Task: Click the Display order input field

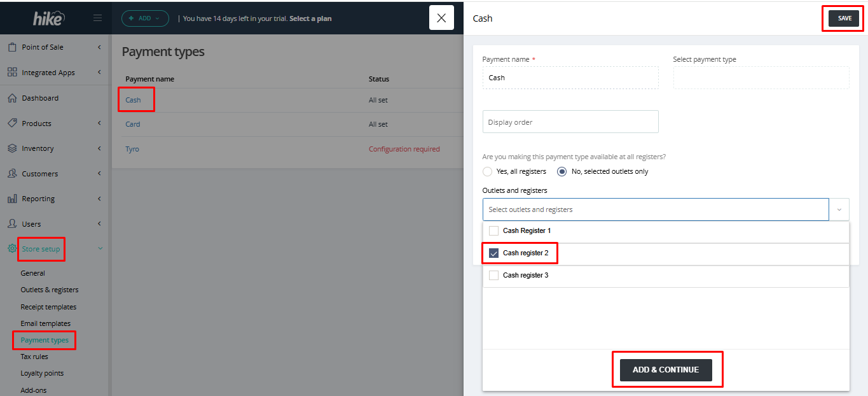Action: pos(570,122)
